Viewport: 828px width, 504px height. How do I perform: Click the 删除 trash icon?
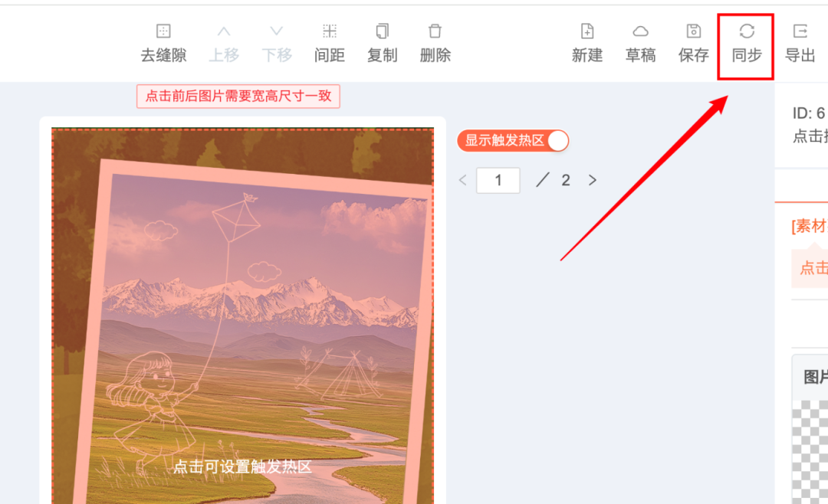point(435,31)
